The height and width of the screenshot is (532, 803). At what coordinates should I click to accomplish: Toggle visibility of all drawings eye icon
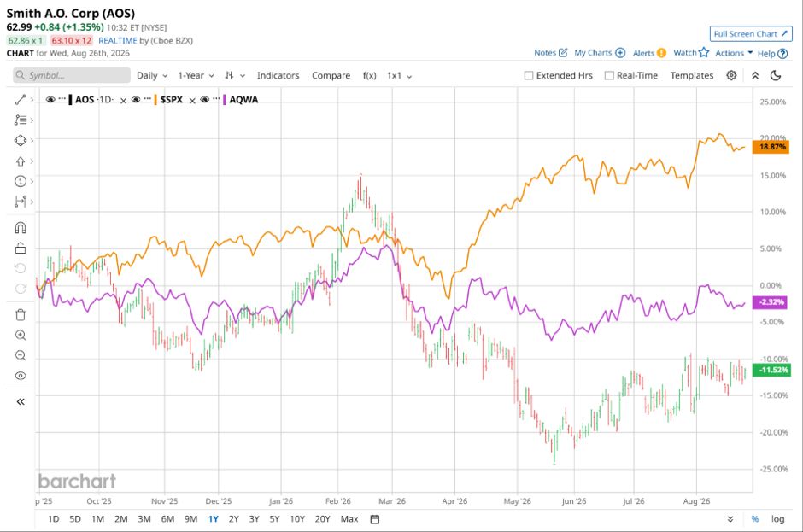[20, 376]
